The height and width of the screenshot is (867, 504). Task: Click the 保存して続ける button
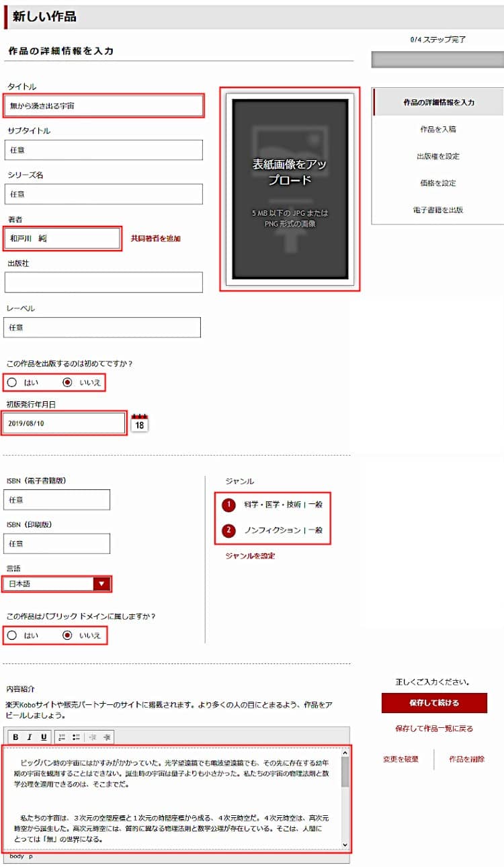click(434, 703)
